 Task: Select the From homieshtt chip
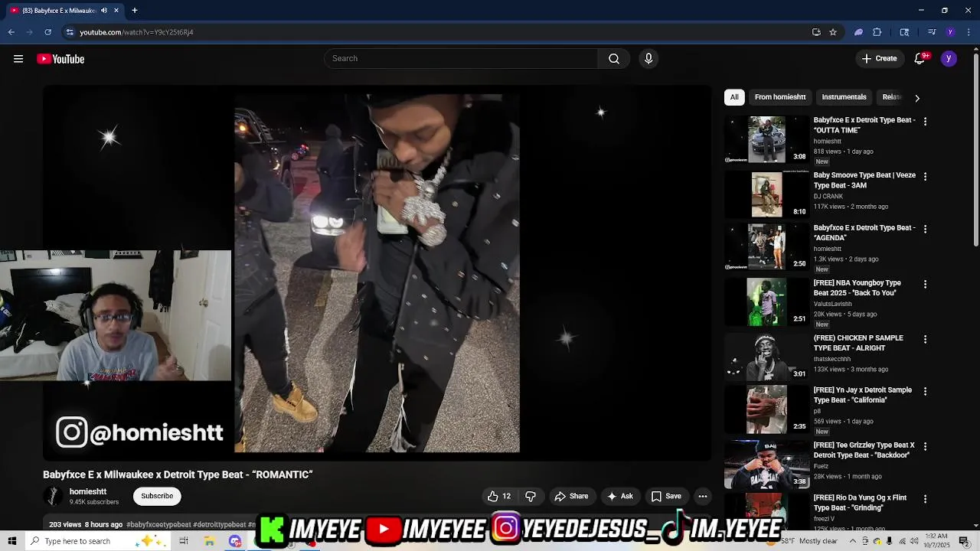pyautogui.click(x=780, y=97)
